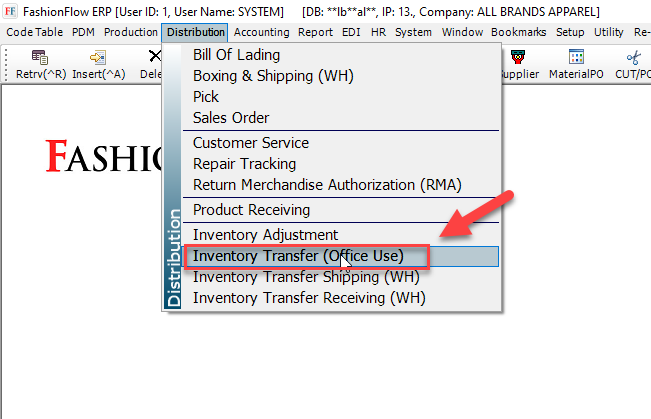Image resolution: width=651 pixels, height=419 pixels.
Task: Open Repair Tracking
Action: (244, 164)
